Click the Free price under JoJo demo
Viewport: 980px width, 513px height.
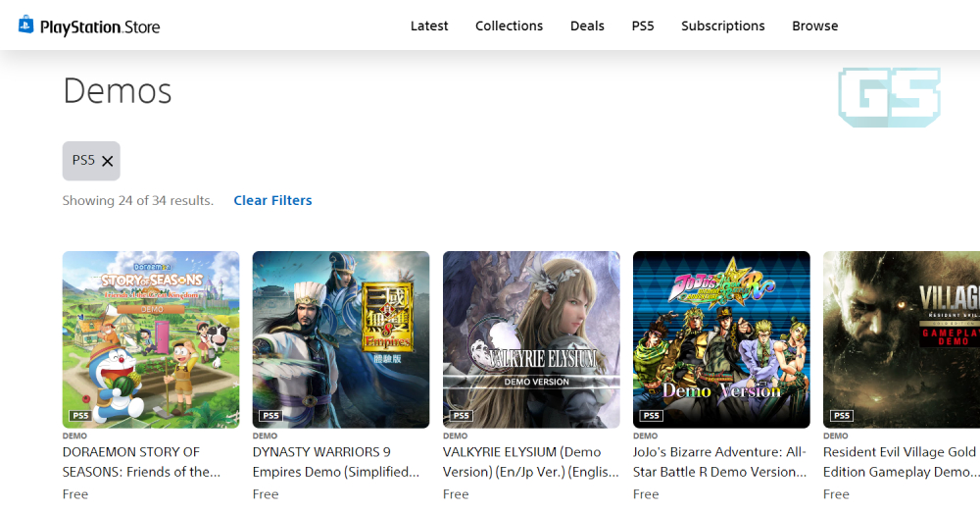[646, 494]
